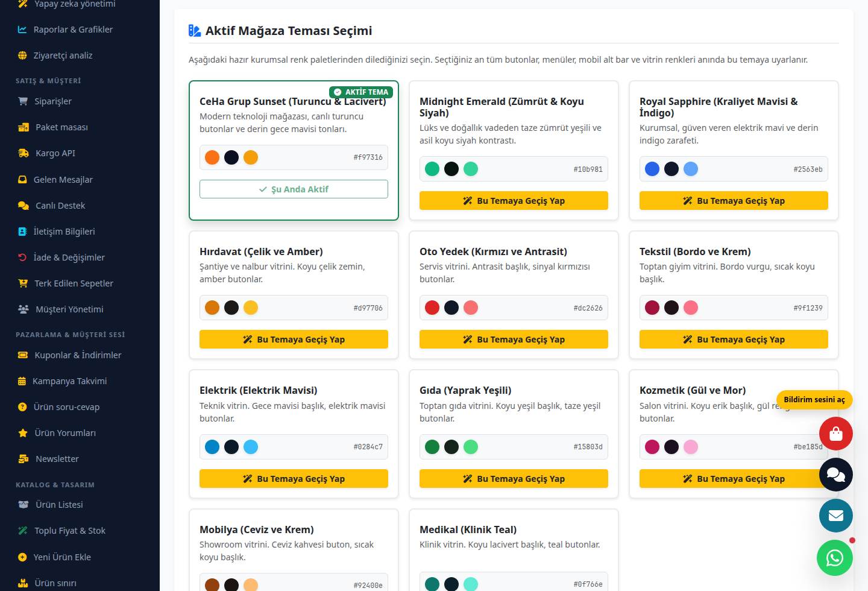Click the Mobilya (Ceviz ve Krem) title
The width and height of the screenshot is (868, 591).
pos(257,529)
